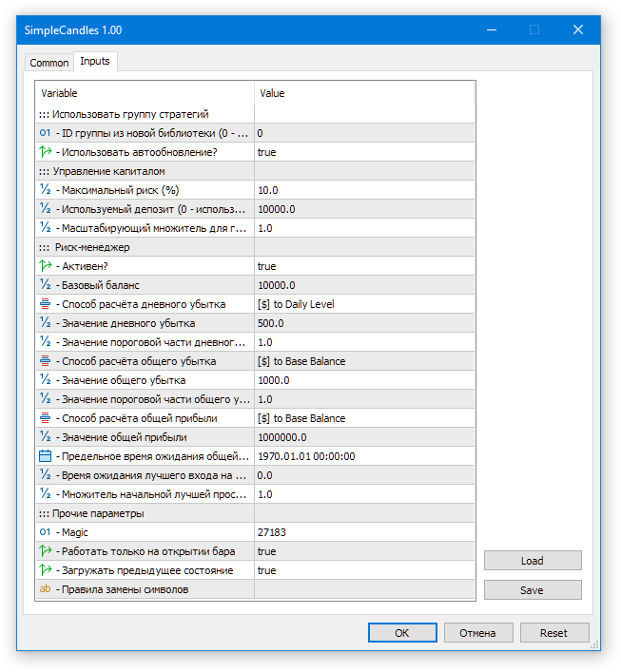This screenshot has width=621, height=672.
Task: Click the Load button
Action: (x=533, y=561)
